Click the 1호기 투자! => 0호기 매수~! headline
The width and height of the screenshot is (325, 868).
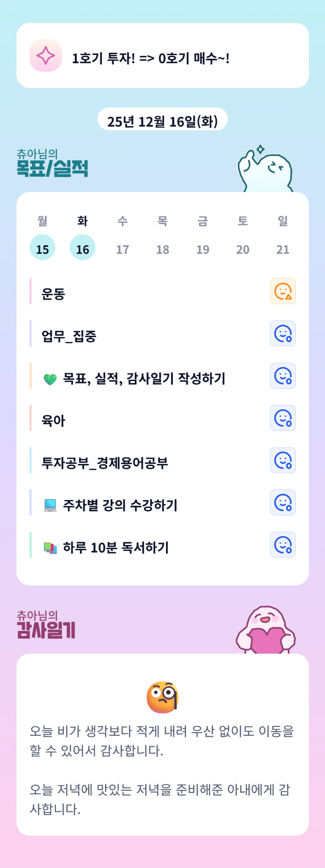pyautogui.click(x=151, y=59)
